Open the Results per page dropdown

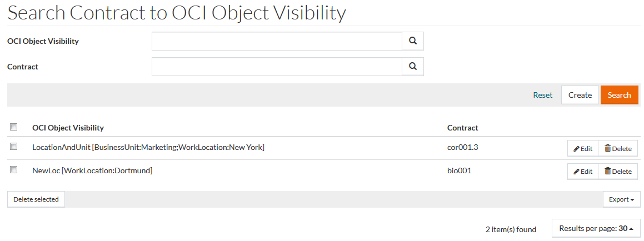coord(596,228)
